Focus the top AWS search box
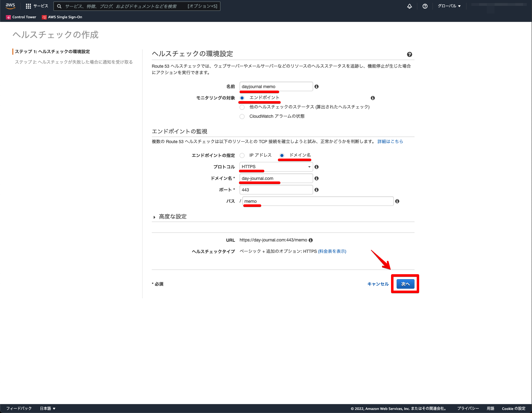This screenshot has width=532, height=413. tap(137, 6)
